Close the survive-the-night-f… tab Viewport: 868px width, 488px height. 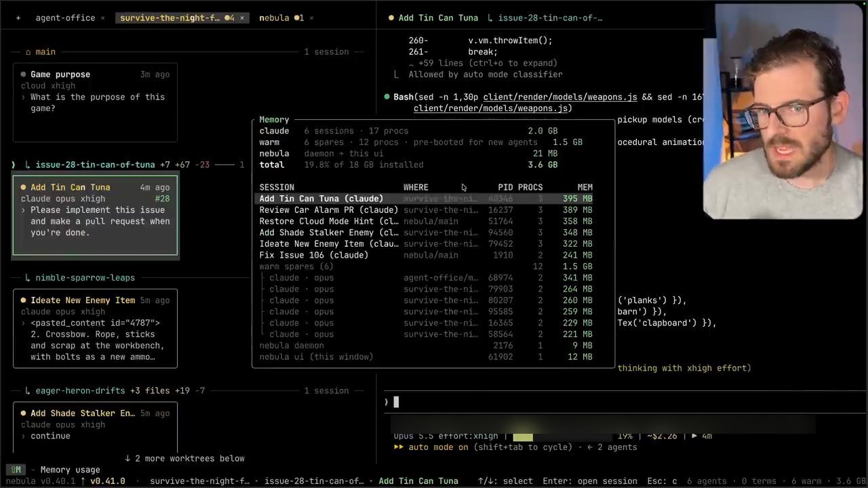[x=242, y=18]
